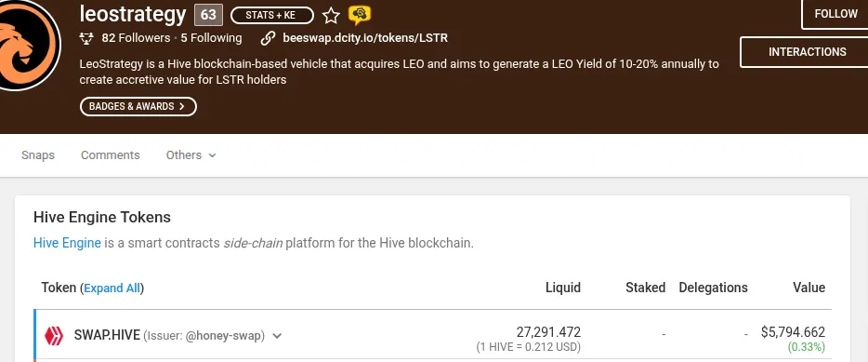Switch to the Snaps tab
Screen dimensions: 868x362
[38, 155]
